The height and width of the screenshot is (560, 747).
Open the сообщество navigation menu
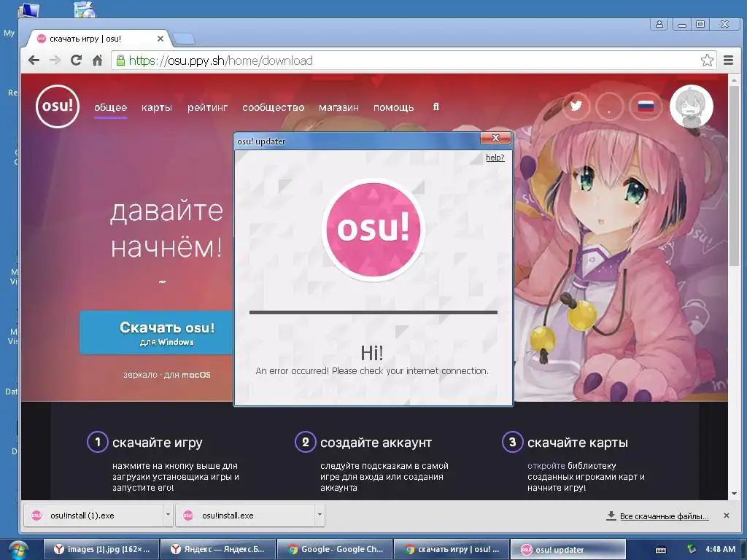(273, 108)
